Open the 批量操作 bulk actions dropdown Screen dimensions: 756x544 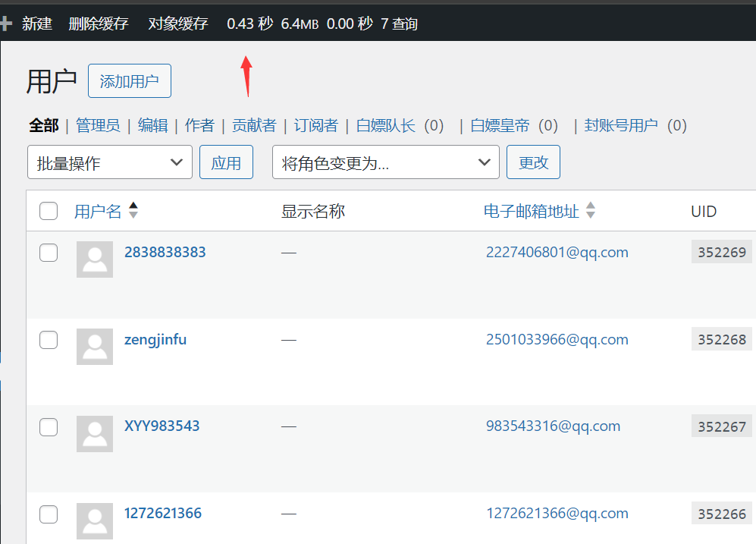tap(110, 163)
